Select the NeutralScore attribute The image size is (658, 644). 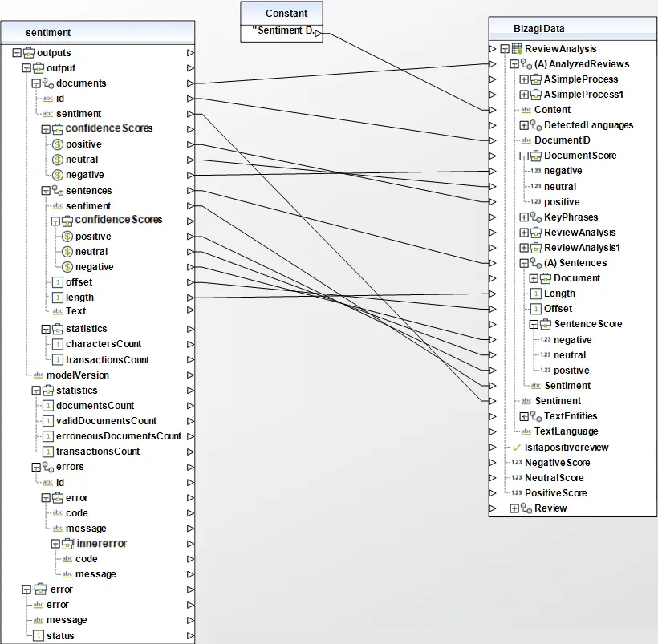554,478
